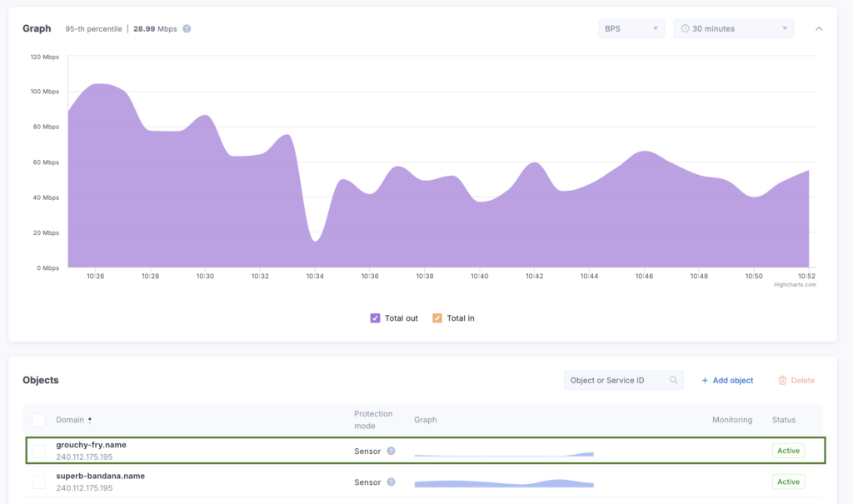Collapse the Graph panel with the chevron
This screenshot has width=853, height=504.
[x=819, y=28]
